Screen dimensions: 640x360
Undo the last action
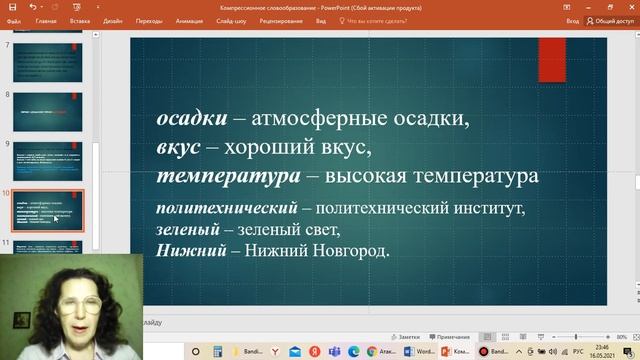[x=33, y=7]
